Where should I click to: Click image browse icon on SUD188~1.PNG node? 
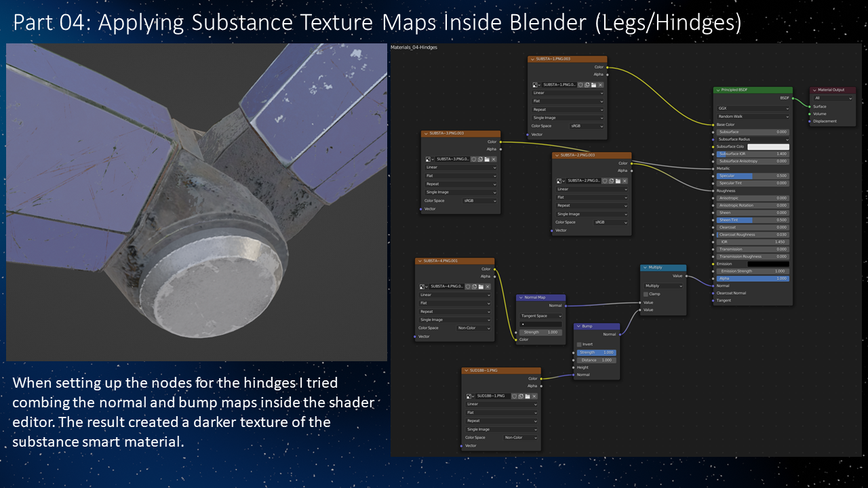[470, 396]
